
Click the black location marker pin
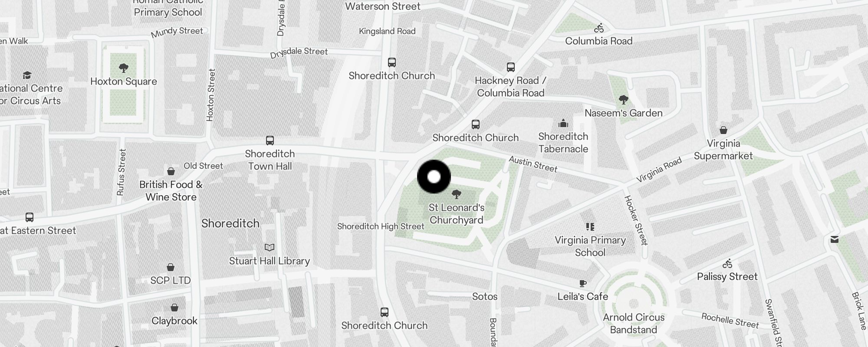pyautogui.click(x=434, y=177)
